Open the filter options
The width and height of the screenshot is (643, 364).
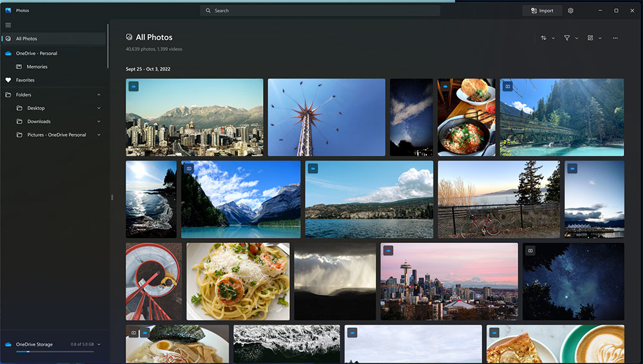click(x=571, y=38)
